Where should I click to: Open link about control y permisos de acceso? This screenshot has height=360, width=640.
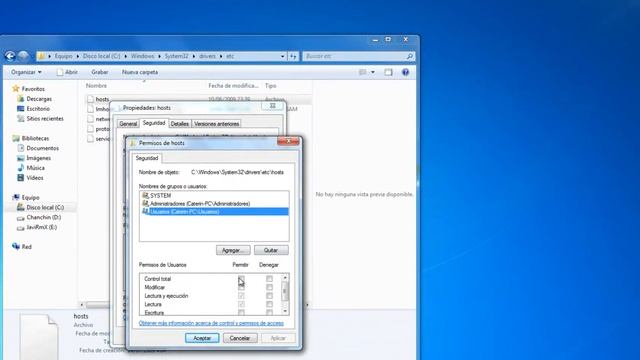211,323
